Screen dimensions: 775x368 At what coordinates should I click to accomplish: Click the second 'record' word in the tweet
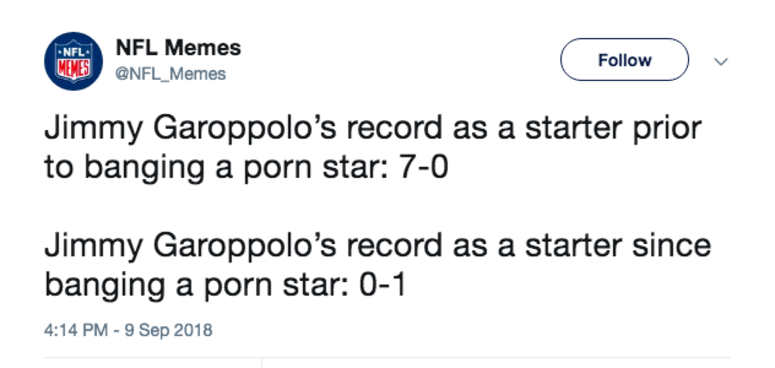393,246
